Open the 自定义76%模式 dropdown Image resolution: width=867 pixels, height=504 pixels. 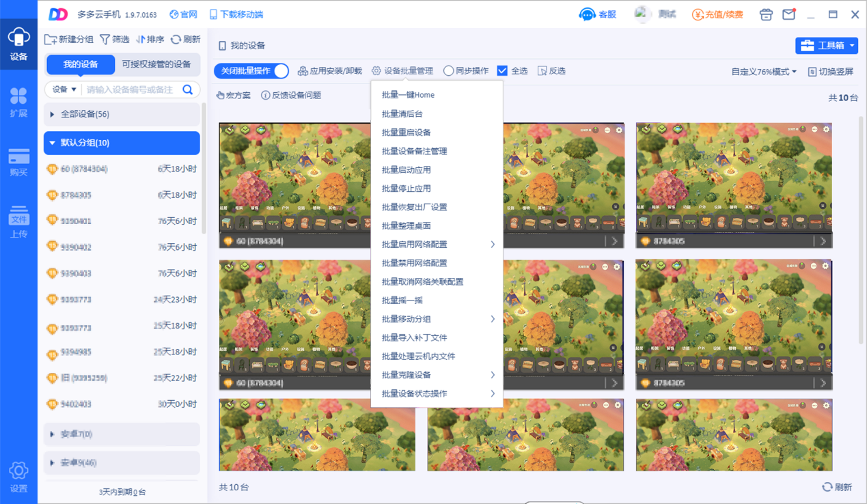pos(764,72)
